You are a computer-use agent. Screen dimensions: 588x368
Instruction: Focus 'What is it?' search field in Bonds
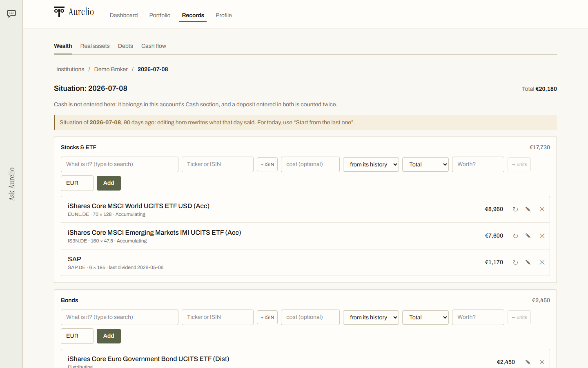120,317
